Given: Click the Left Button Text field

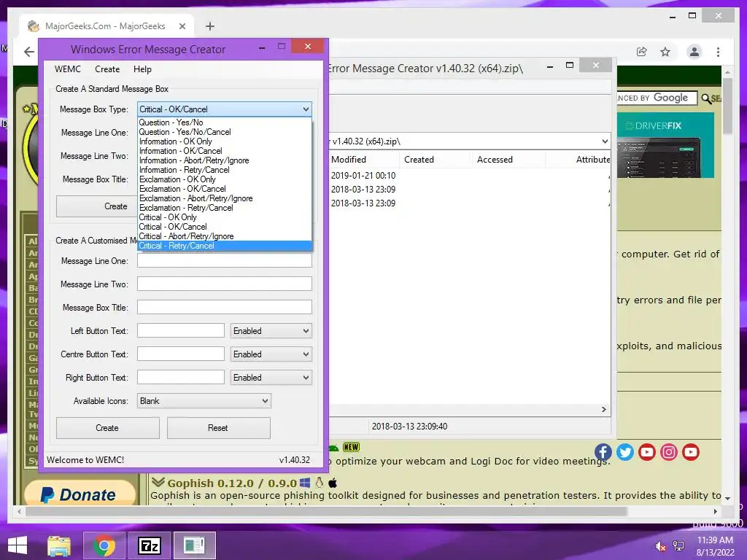Looking at the screenshot, I should point(181,330).
